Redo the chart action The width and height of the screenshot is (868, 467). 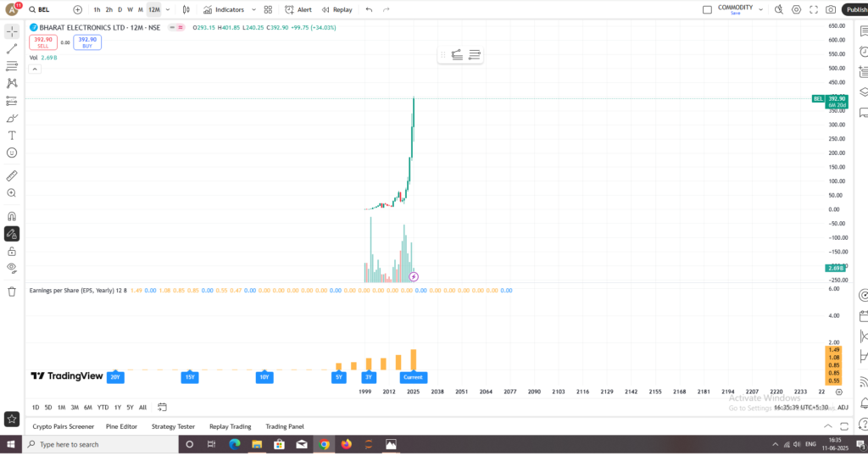click(x=387, y=9)
